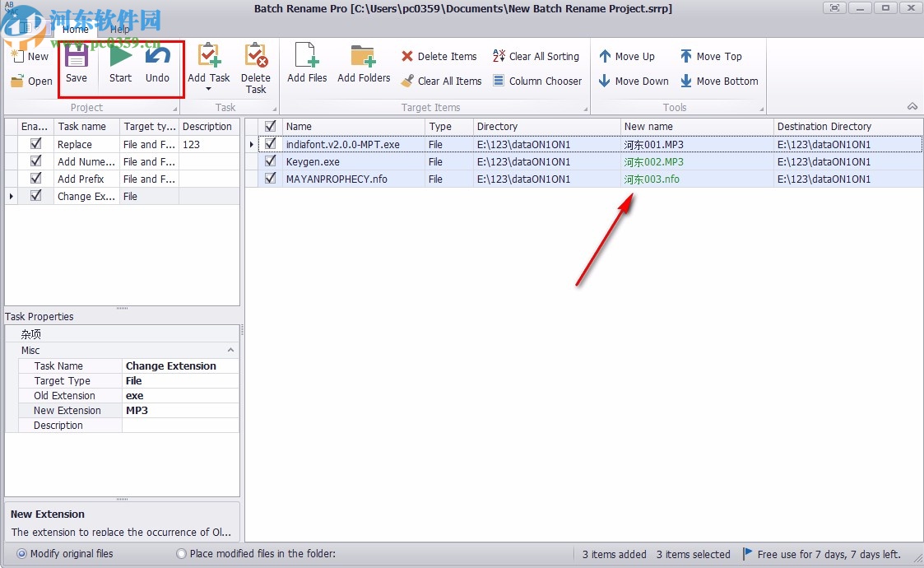Expand the Project group dialog launcher
Viewport: 924px width, 568px height.
(x=174, y=109)
